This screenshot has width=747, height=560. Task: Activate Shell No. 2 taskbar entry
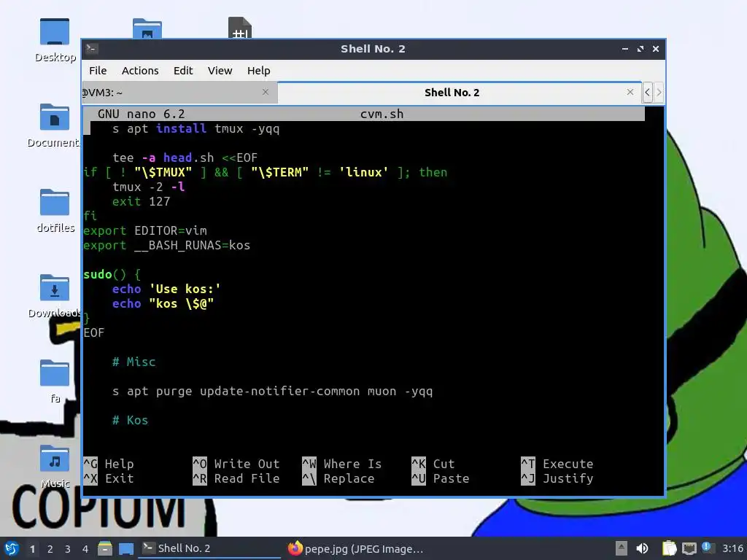click(x=209, y=548)
